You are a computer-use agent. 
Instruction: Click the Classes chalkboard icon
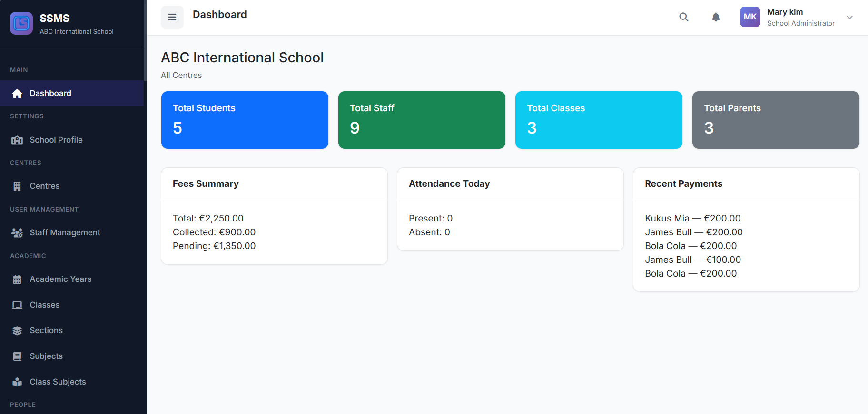coord(17,305)
